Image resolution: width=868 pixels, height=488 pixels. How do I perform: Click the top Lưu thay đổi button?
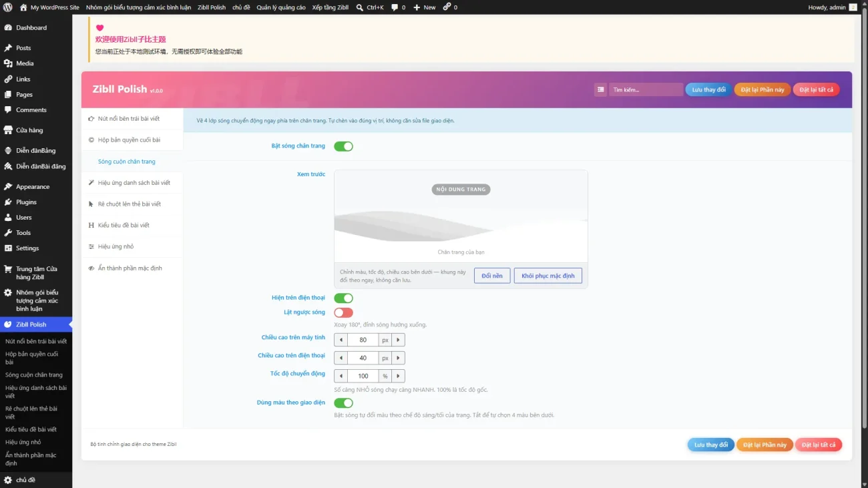coord(708,89)
